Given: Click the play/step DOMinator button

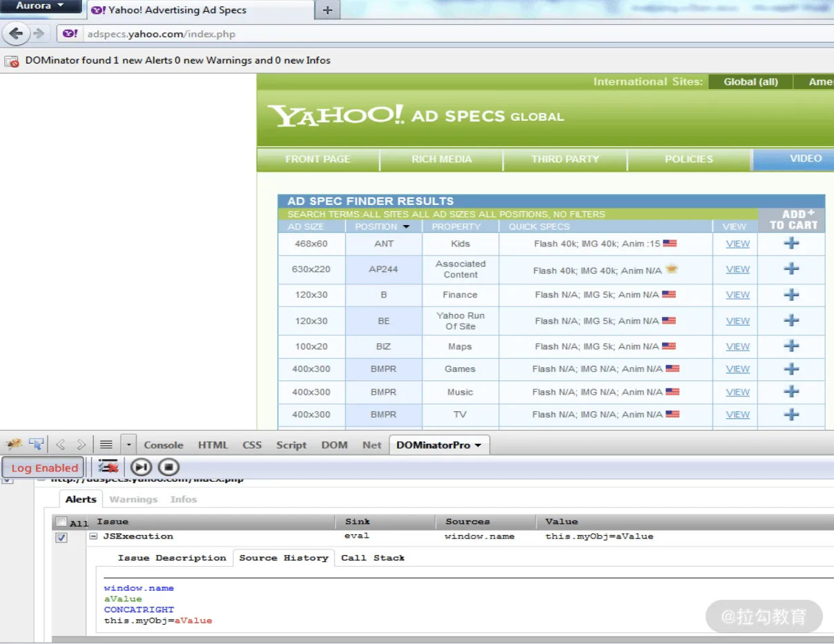Looking at the screenshot, I should coord(141,467).
